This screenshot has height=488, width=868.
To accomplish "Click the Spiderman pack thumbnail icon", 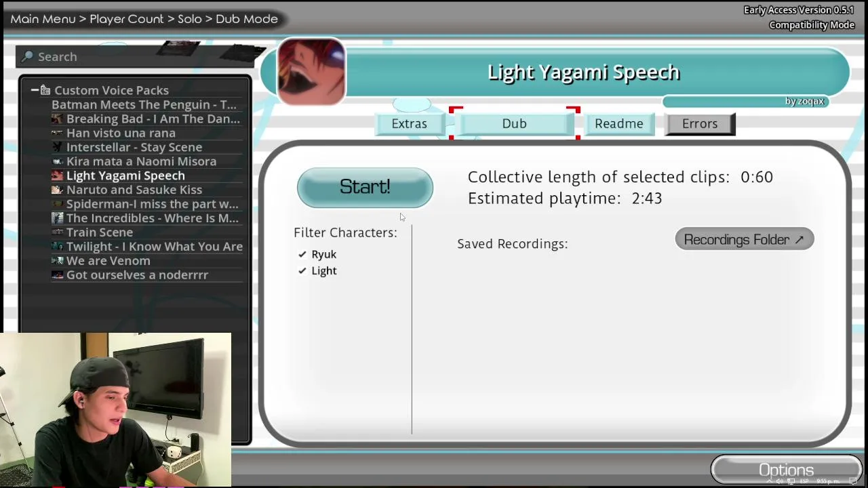I will 58,205.
